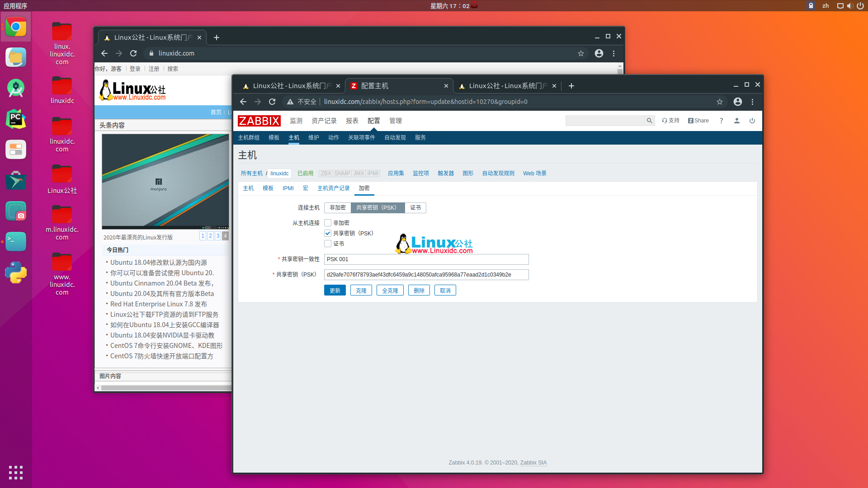Open the Files manager in the dock
Screen dimensions: 868x488
(16, 57)
